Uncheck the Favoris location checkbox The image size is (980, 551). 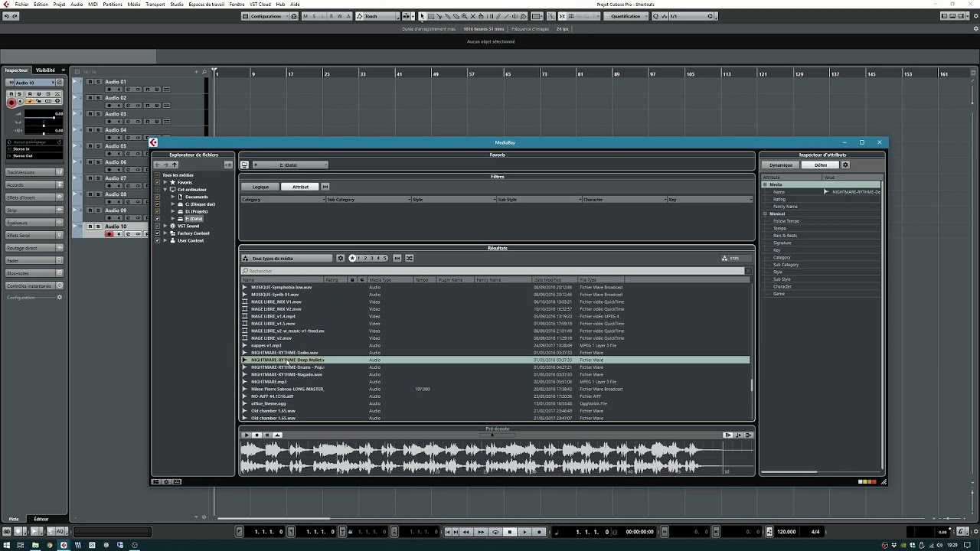(x=157, y=182)
